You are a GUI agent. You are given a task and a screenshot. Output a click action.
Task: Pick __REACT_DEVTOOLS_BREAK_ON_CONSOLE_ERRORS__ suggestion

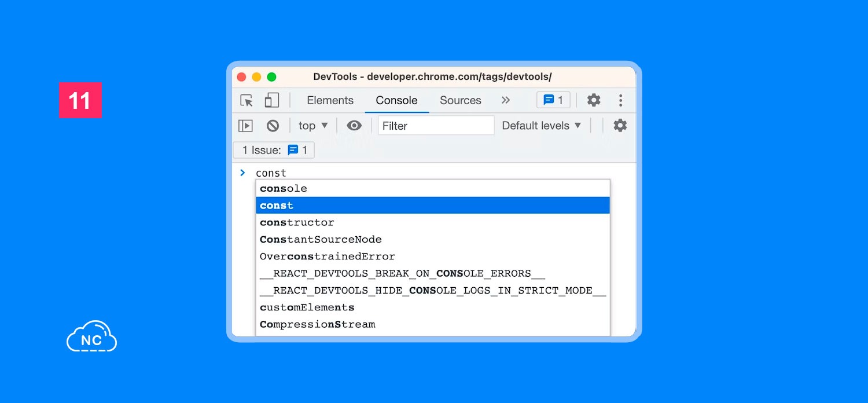433,273
